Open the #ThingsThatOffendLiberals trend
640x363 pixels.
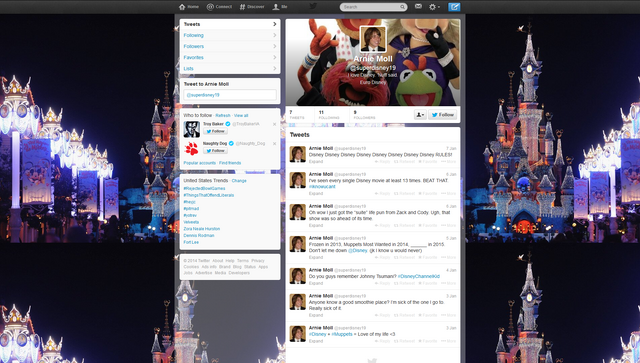209,195
